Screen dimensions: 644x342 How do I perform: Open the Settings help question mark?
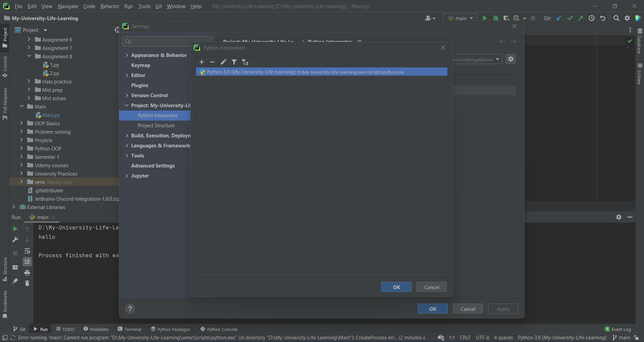click(x=130, y=309)
